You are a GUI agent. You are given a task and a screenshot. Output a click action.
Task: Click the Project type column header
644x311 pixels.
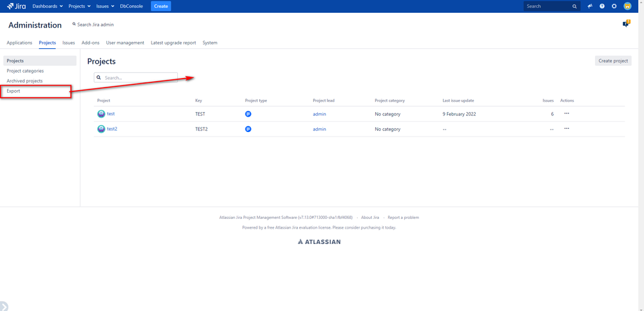point(256,100)
